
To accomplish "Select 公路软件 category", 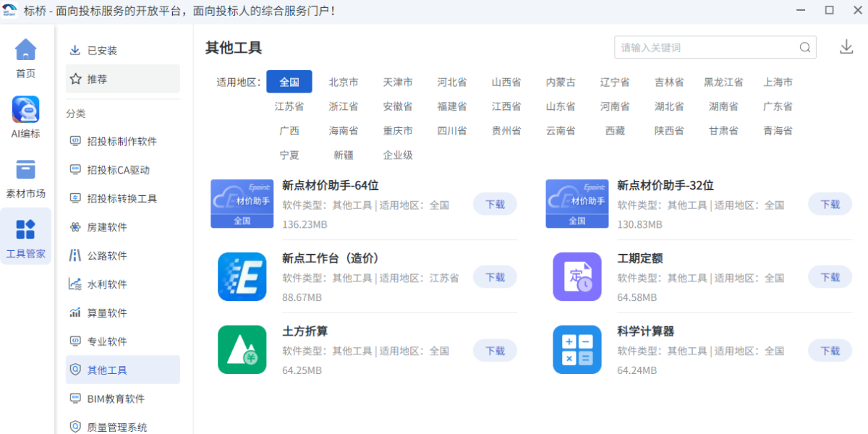I will pos(107,256).
